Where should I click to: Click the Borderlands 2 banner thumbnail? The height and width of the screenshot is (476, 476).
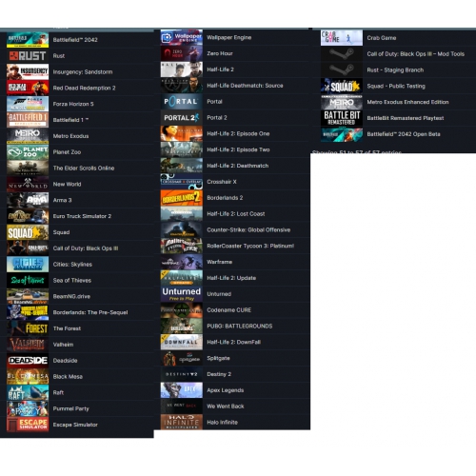click(182, 198)
